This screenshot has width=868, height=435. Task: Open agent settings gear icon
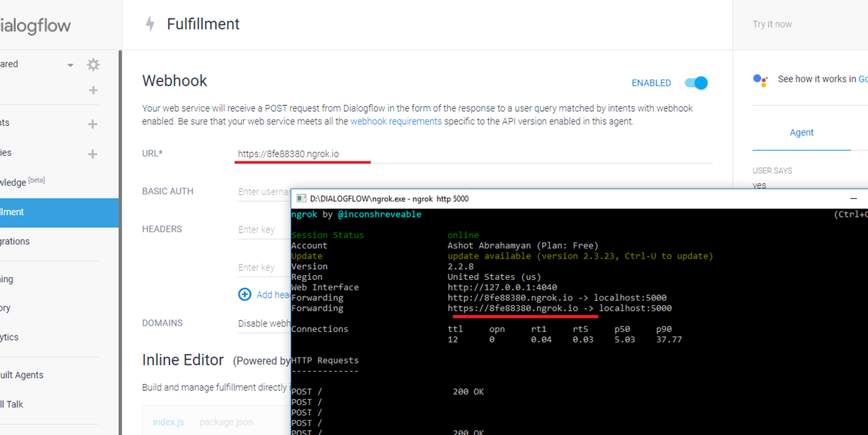pos(93,64)
